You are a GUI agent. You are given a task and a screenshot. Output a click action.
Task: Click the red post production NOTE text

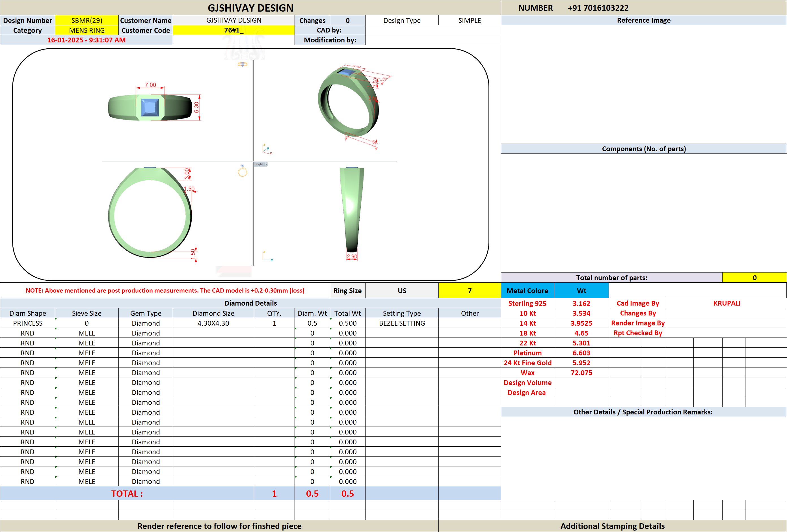[x=165, y=291]
